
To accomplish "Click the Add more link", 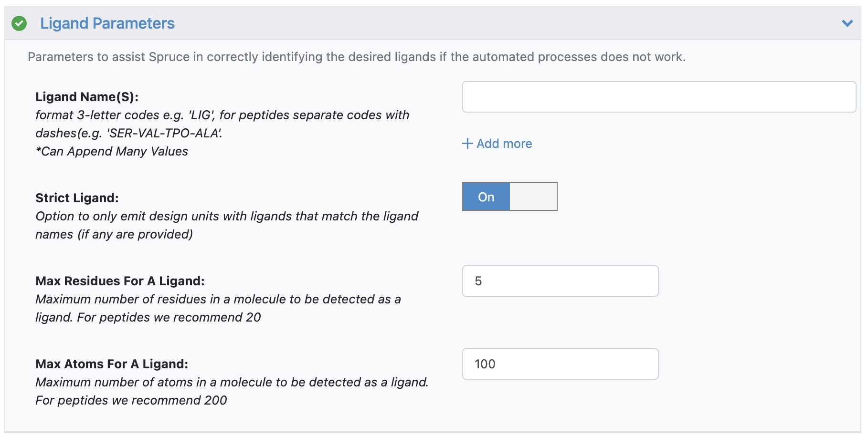I will (504, 144).
